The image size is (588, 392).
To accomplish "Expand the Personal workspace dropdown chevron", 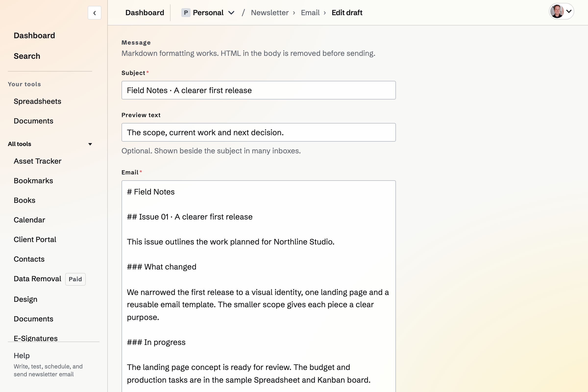I will pyautogui.click(x=231, y=13).
